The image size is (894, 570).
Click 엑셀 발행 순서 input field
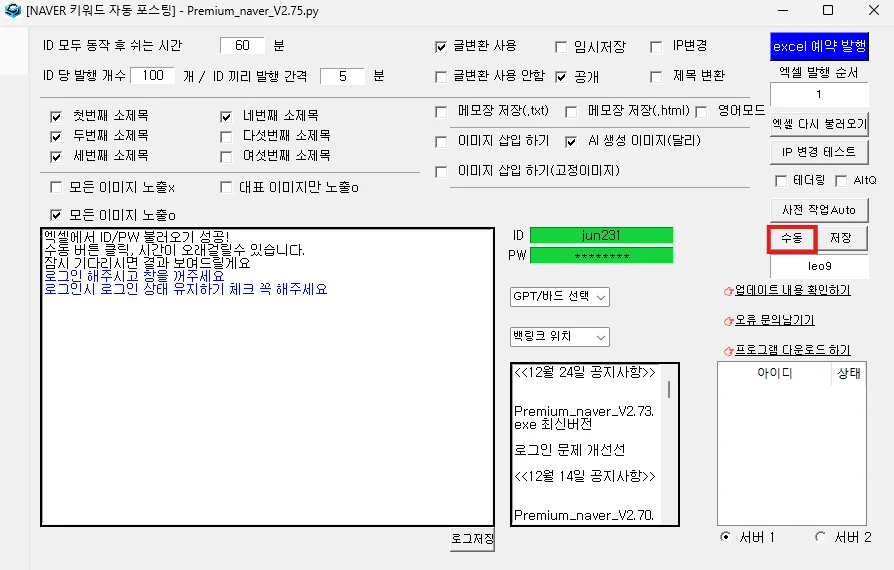tap(819, 94)
